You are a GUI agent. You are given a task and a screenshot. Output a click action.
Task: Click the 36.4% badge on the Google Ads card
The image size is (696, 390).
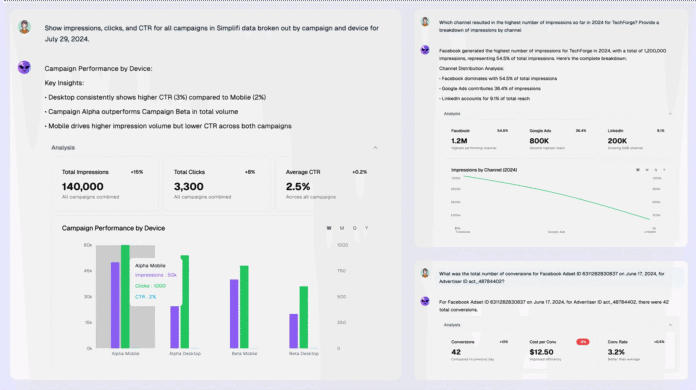click(x=581, y=131)
